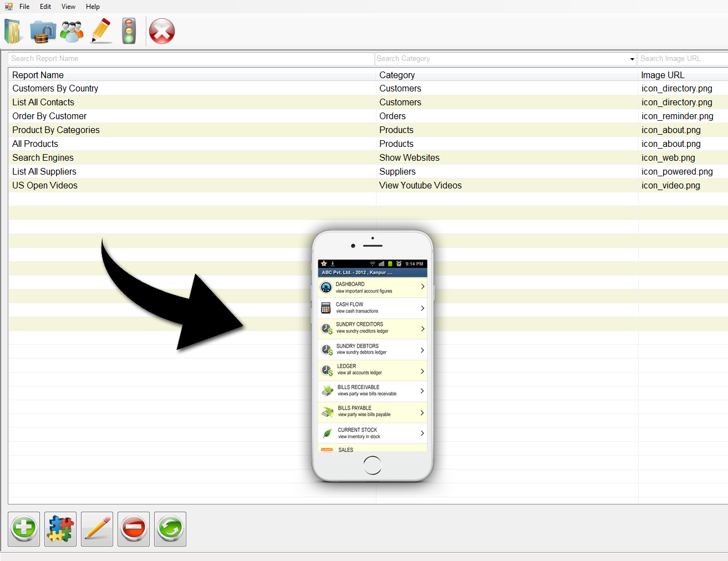Click the Search Report Name field
Screen dimensions: 728x561
tap(191, 59)
